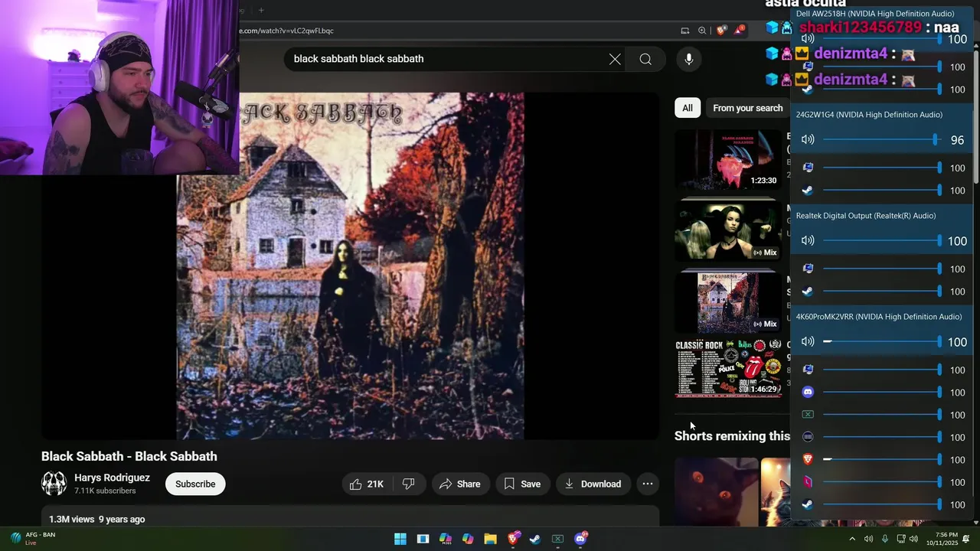The width and height of the screenshot is (980, 551).
Task: Mute System Sounds under 24G2W1G4 device
Action: click(x=808, y=168)
